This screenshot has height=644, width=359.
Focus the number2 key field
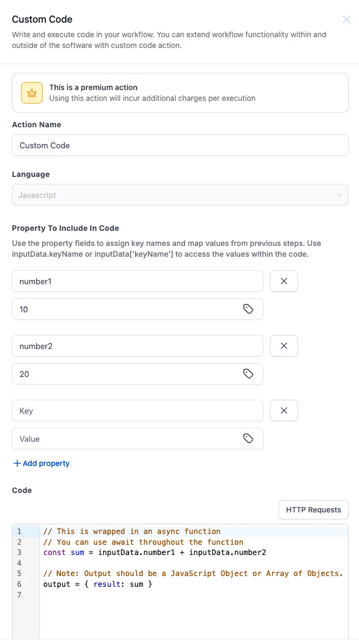(x=137, y=346)
